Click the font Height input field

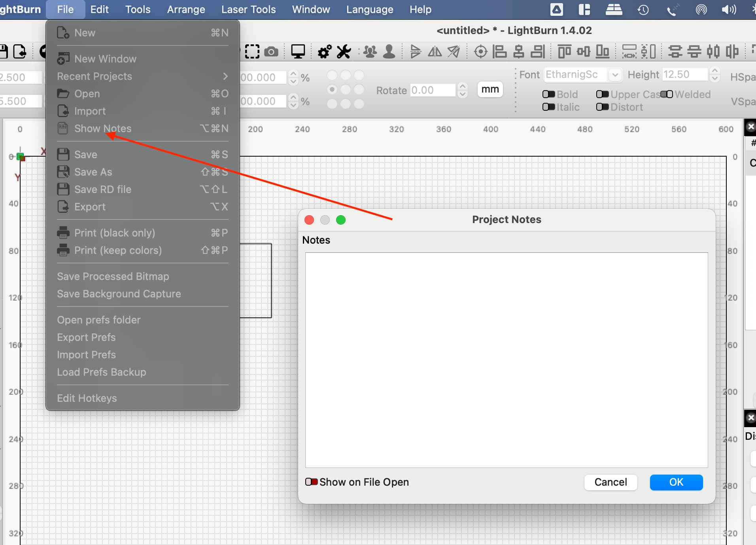tap(685, 74)
